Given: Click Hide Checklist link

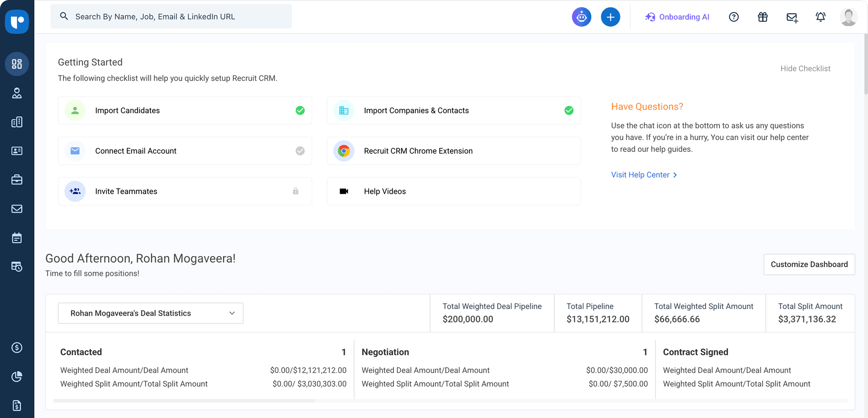Looking at the screenshot, I should coord(805,69).
